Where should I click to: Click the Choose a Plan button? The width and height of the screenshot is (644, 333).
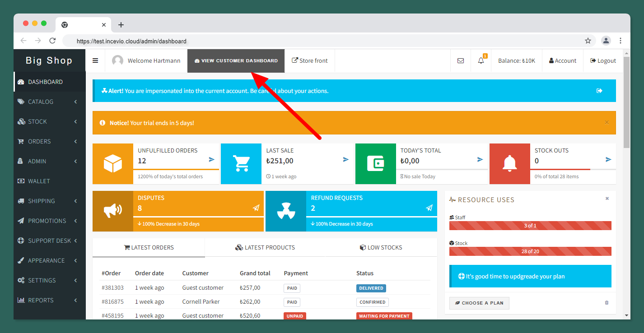click(x=479, y=303)
